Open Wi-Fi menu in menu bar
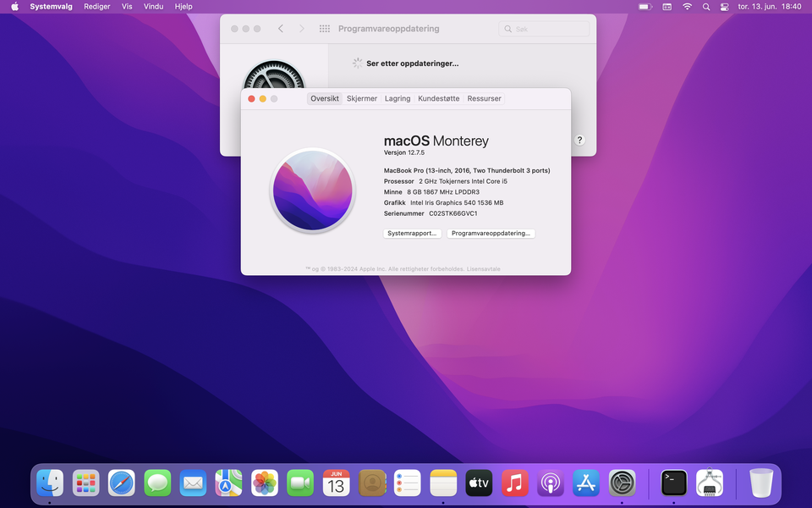This screenshot has height=508, width=812. pyautogui.click(x=687, y=7)
